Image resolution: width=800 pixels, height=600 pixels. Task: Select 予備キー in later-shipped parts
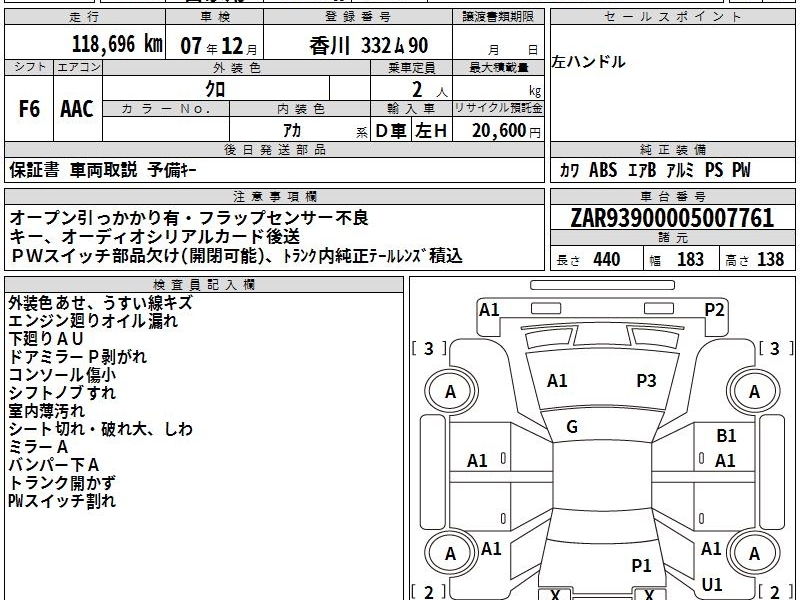pos(172,170)
